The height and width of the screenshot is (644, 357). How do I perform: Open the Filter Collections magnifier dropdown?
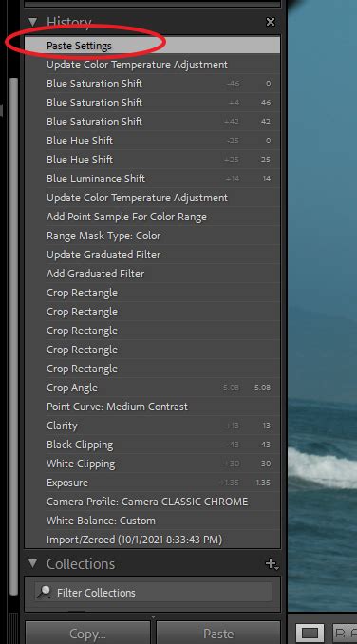click(44, 593)
